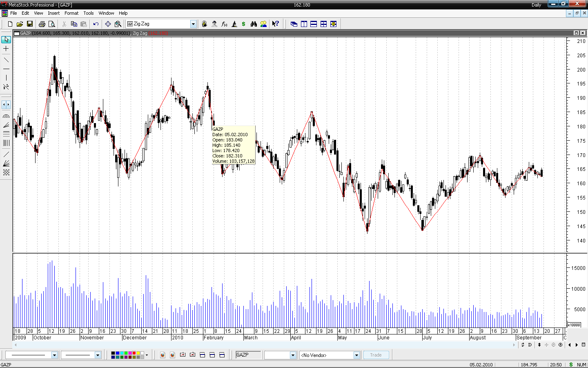Open the Tools menu
This screenshot has width=588, height=368.
89,13
